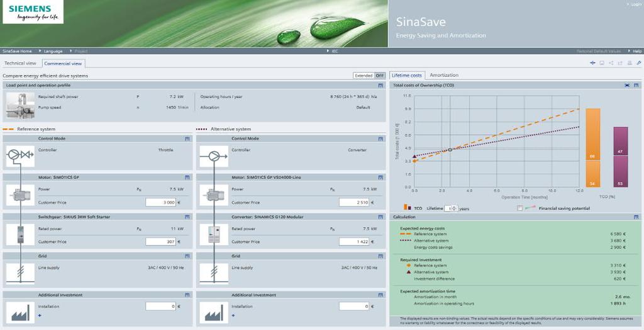Click the SIRIUS 3RW Soft Starter image

point(20,234)
